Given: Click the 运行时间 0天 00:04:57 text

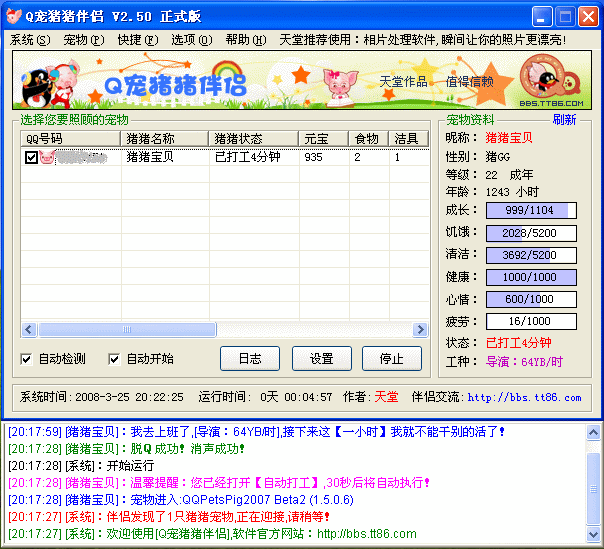Looking at the screenshot, I should pos(265,397).
